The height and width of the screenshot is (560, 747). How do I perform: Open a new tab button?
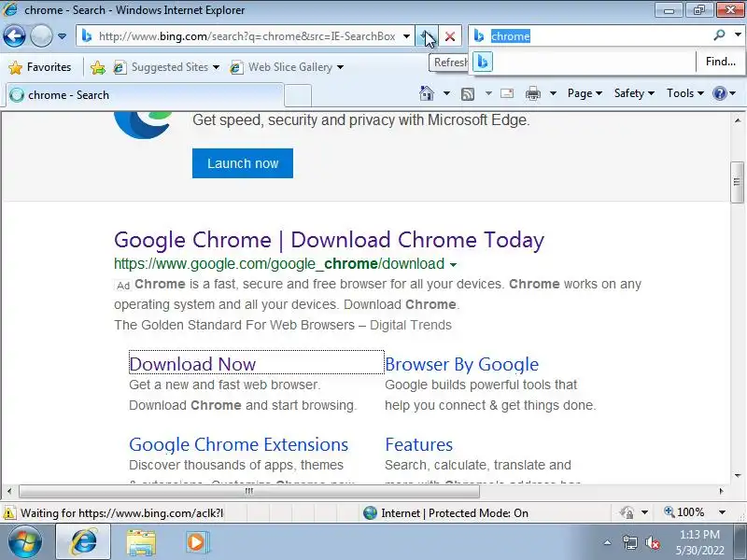point(298,95)
